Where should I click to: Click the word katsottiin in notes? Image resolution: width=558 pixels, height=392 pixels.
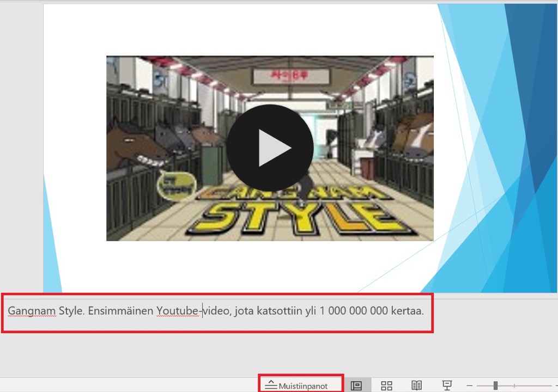tap(280, 311)
